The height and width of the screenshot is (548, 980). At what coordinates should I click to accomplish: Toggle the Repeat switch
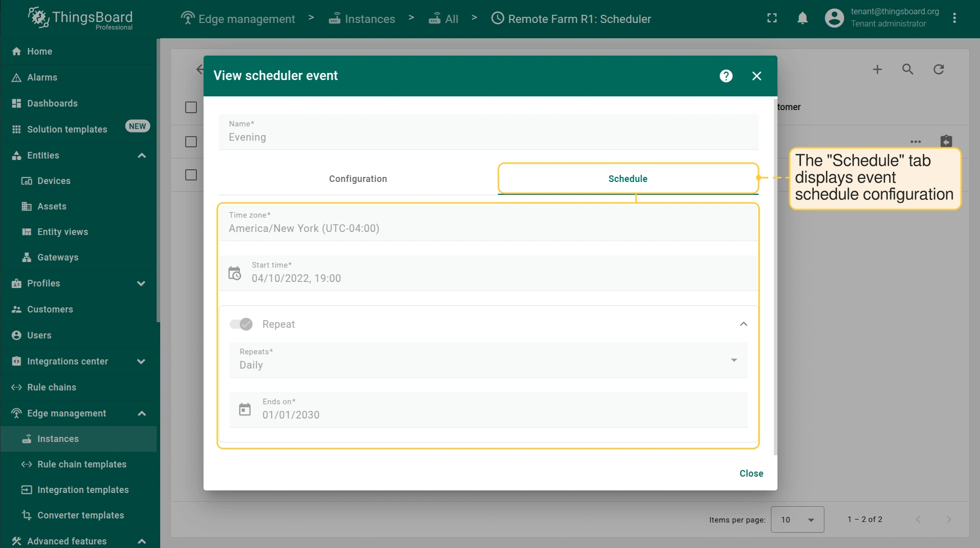click(x=241, y=324)
